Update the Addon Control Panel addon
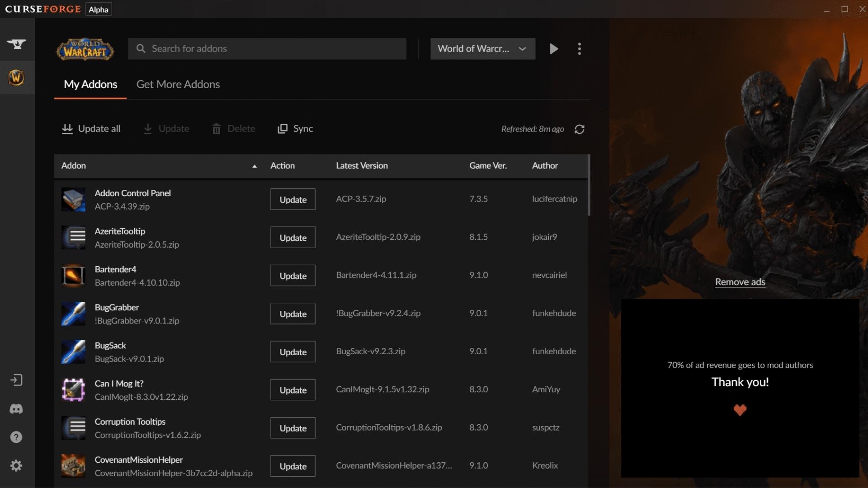Screen dimensions: 868x488 (x=293, y=199)
